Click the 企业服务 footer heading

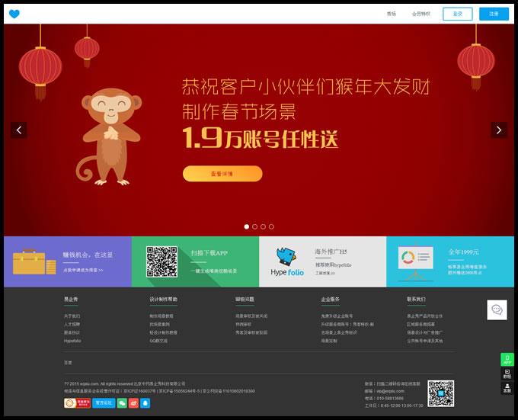pyautogui.click(x=330, y=300)
